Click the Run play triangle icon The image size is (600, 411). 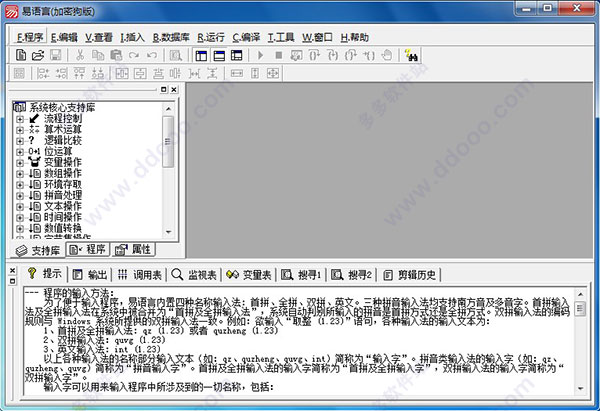pyautogui.click(x=261, y=55)
